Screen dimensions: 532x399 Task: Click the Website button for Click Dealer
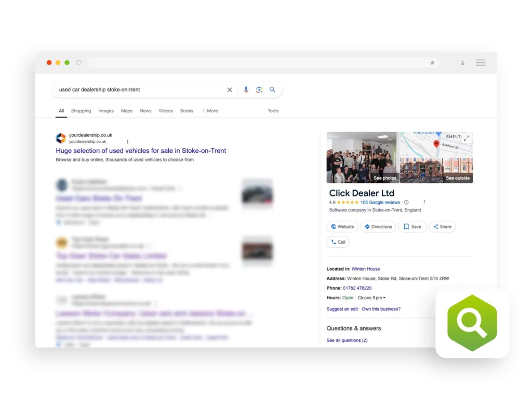click(x=342, y=227)
